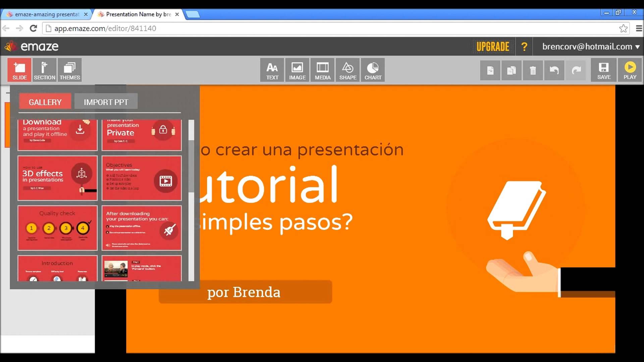Click the crear una presentación subtitle text
644x362 pixels.
tap(302, 149)
